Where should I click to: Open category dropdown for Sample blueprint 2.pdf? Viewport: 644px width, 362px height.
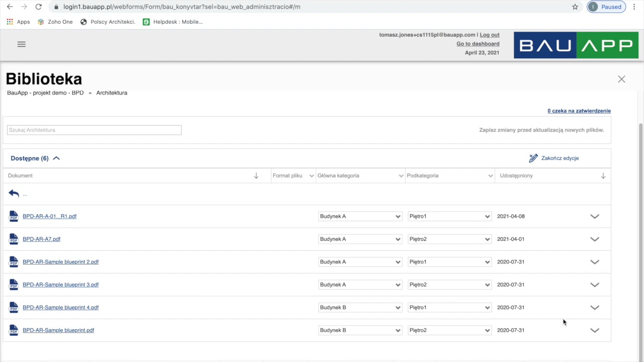pos(360,262)
